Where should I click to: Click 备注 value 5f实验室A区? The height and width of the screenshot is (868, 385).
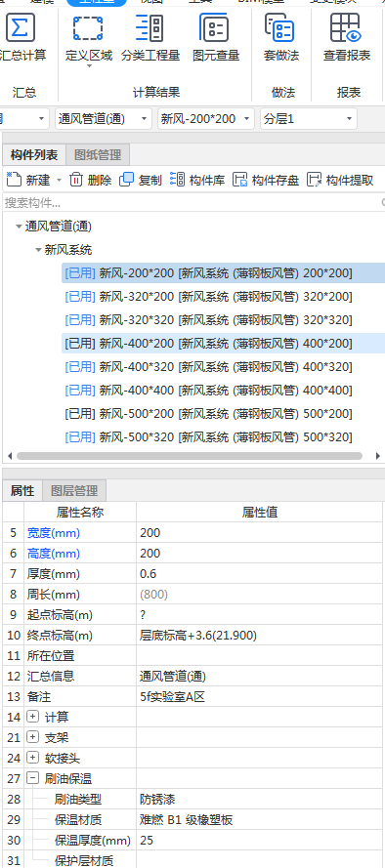click(x=259, y=697)
